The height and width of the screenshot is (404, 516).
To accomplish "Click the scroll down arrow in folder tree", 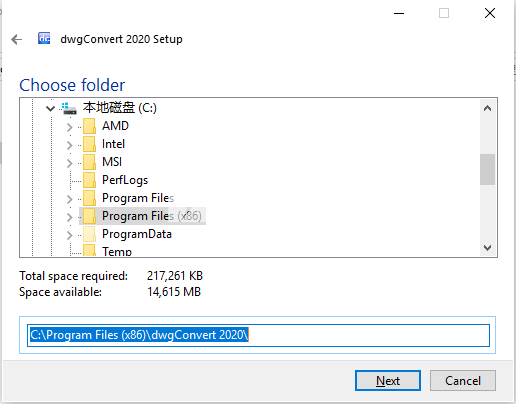I will pos(487,248).
